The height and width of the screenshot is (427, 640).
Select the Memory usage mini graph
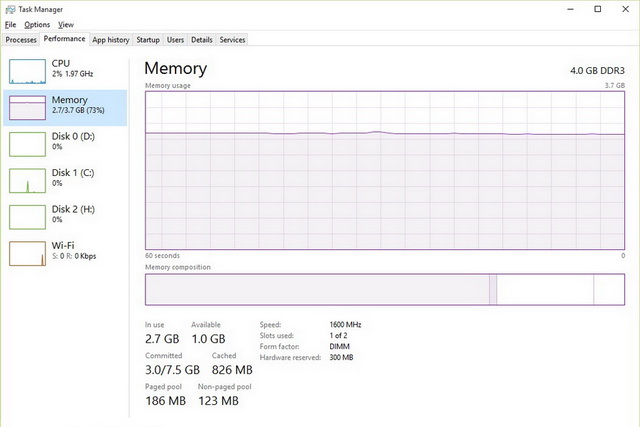pos(27,107)
